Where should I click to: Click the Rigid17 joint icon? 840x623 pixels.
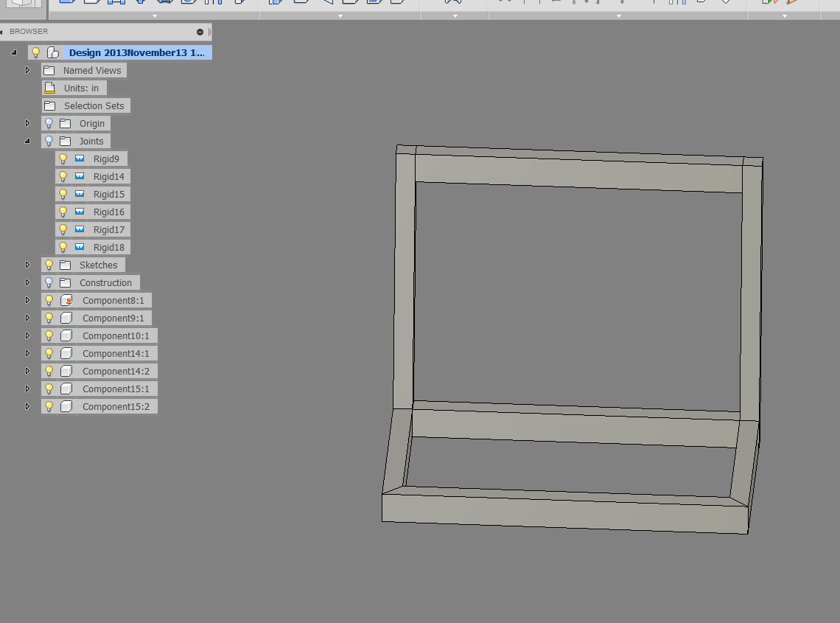pos(80,229)
